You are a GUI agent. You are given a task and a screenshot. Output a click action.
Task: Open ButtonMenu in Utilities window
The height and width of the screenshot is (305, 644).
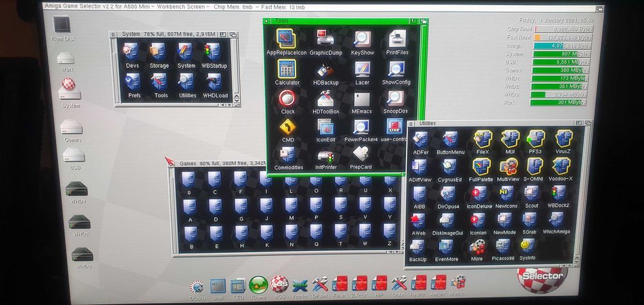pos(451,140)
